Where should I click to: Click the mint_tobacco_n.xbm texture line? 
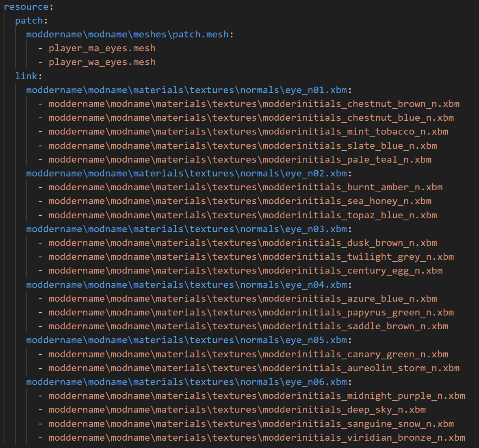pyautogui.click(x=248, y=132)
